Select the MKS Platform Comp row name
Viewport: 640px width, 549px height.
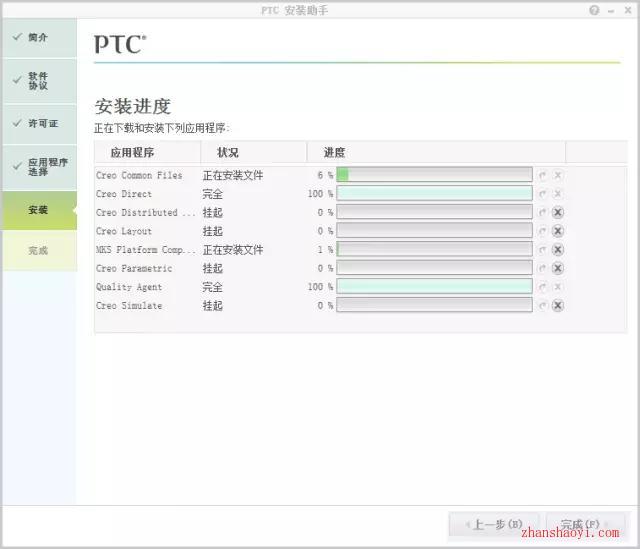point(146,250)
